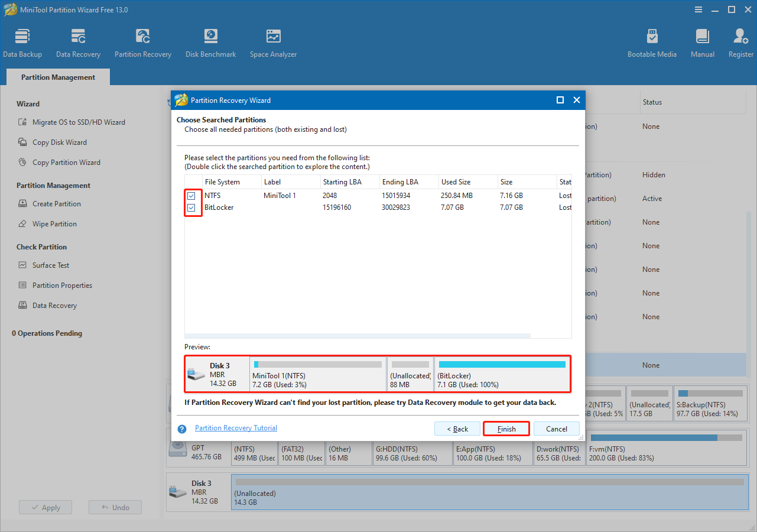Open the hamburger menu
The width and height of the screenshot is (757, 532).
[x=698, y=9]
